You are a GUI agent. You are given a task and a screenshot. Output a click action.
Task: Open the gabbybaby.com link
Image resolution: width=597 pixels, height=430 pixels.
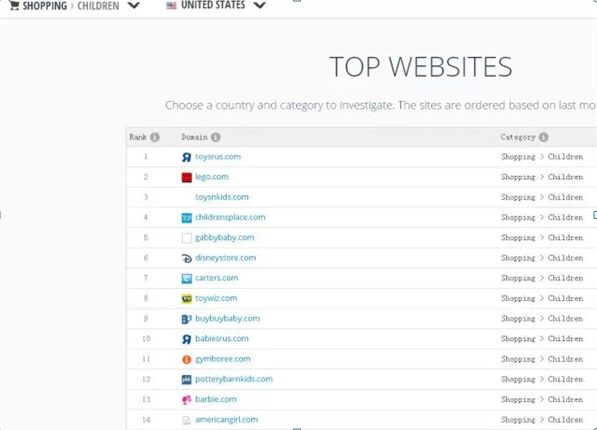(225, 237)
